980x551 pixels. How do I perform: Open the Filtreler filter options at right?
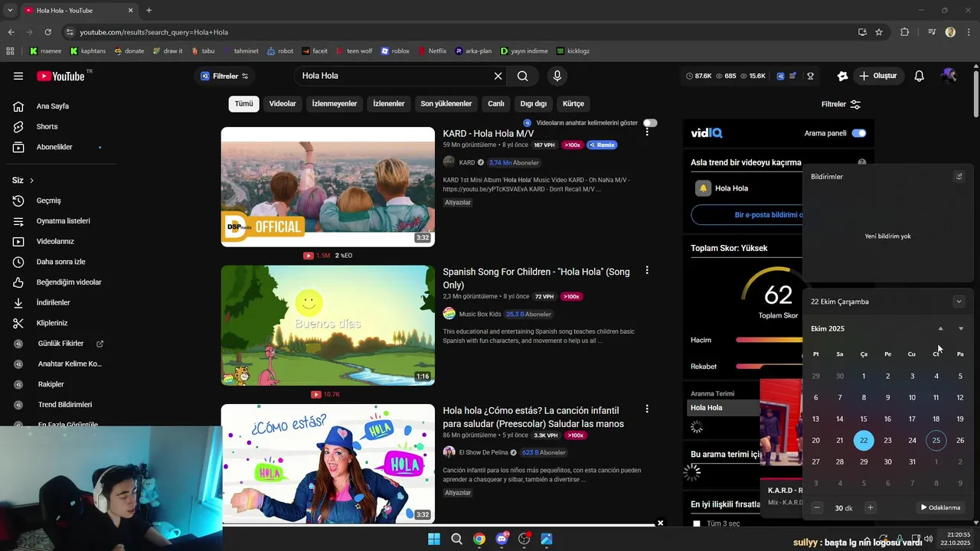pyautogui.click(x=841, y=104)
